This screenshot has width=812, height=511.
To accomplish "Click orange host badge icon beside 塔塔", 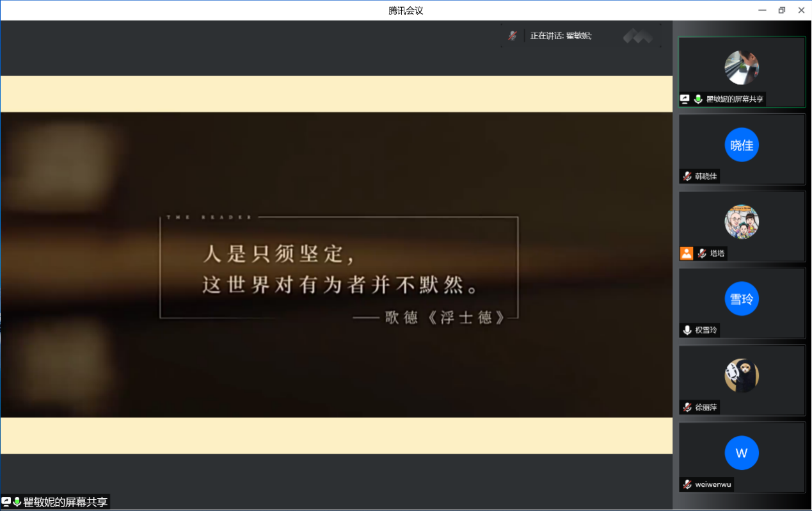I will [687, 253].
